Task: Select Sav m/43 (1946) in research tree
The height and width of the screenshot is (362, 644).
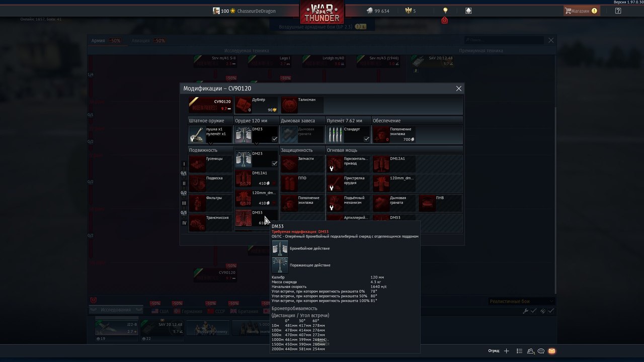Action: tap(378, 61)
